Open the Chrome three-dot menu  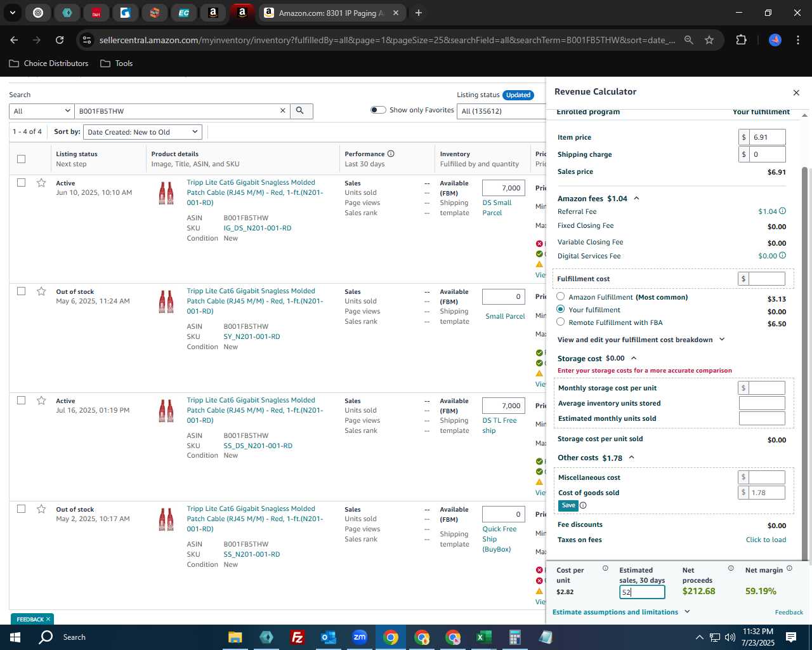click(797, 40)
